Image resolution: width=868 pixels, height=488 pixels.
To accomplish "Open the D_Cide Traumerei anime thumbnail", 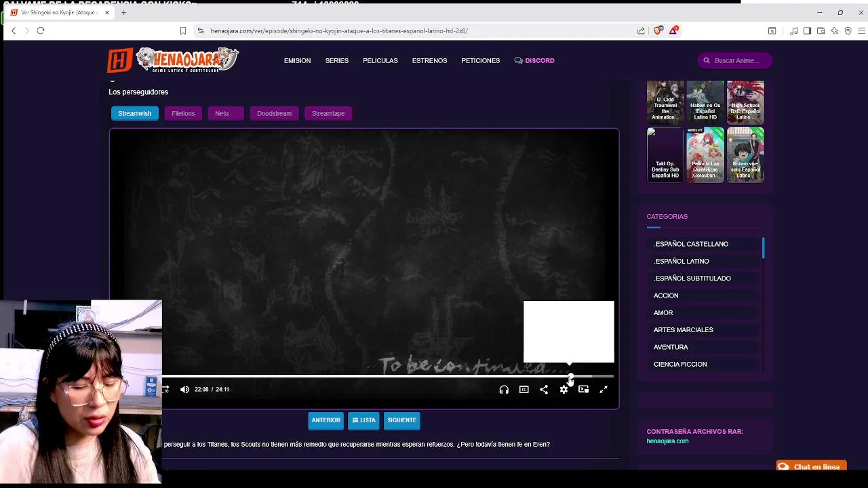I will coord(665,102).
